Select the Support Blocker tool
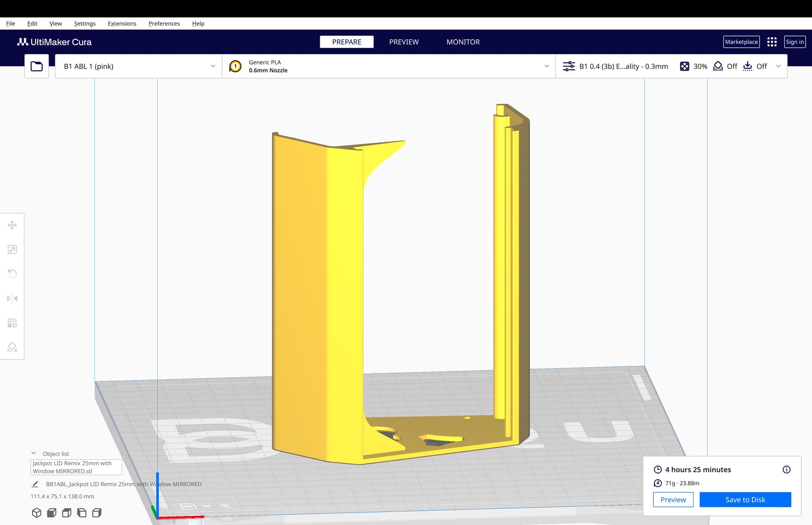Image resolution: width=812 pixels, height=525 pixels. pos(12,347)
